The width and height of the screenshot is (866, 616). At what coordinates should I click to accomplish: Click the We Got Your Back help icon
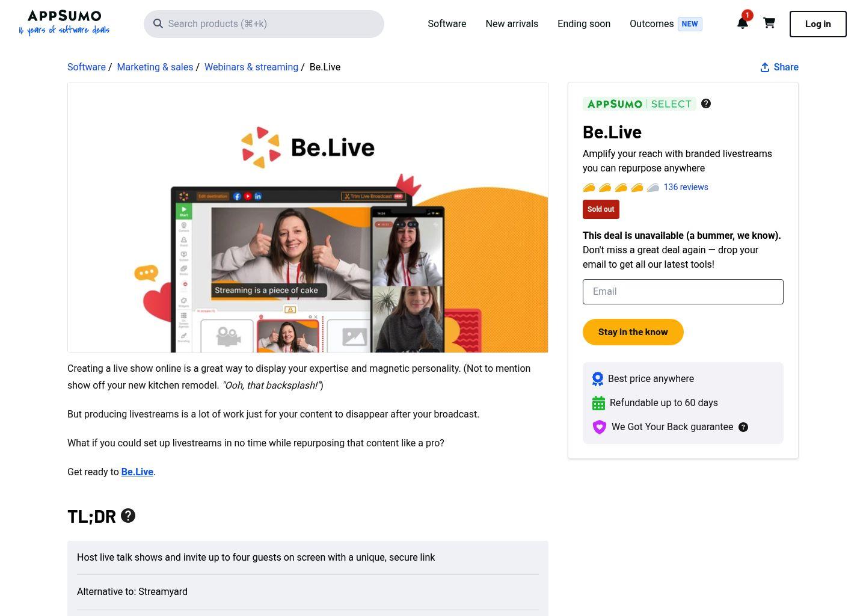[743, 427]
